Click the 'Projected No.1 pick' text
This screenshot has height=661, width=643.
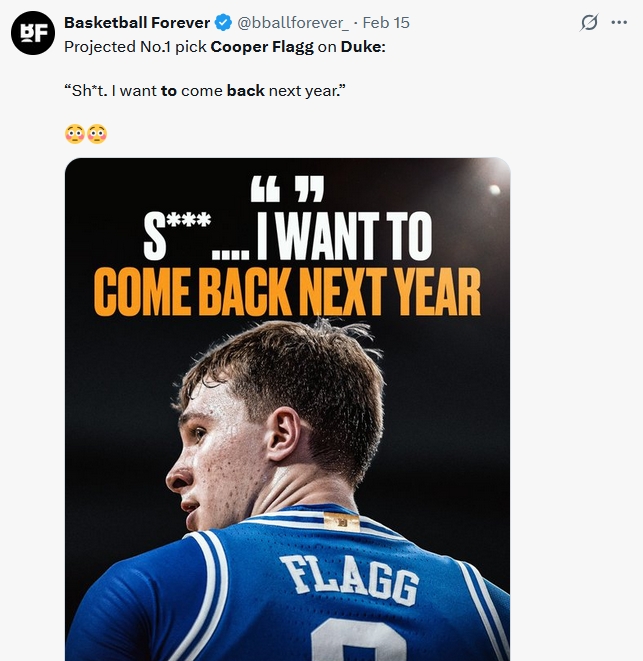pos(135,46)
